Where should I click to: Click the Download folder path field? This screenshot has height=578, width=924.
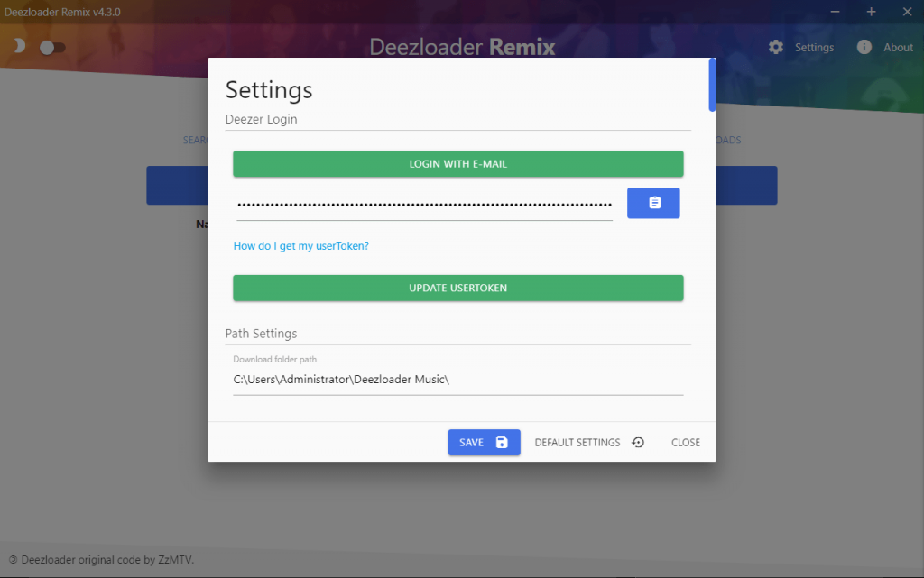pyautogui.click(x=457, y=380)
